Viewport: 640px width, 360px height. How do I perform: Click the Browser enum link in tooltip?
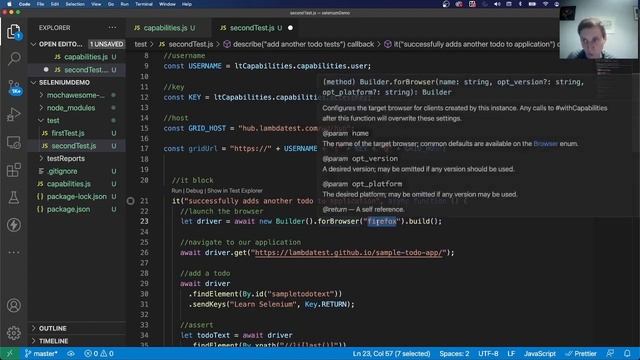click(x=545, y=144)
